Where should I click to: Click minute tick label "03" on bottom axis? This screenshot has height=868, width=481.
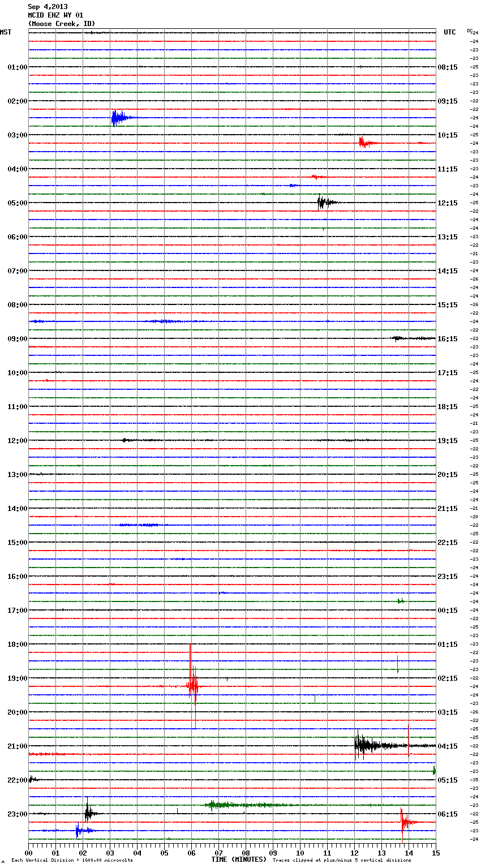pyautogui.click(x=110, y=853)
